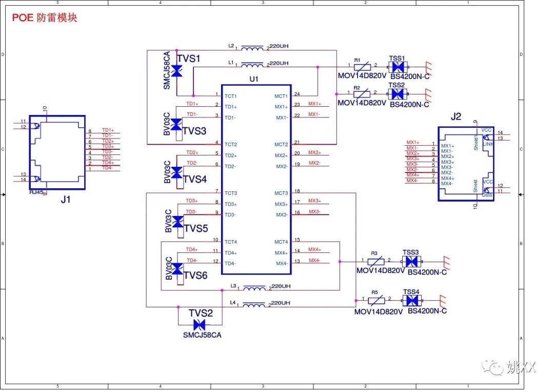The height and width of the screenshot is (392, 554).
Task: Select the TSS3 thyristor symbol
Action: [411, 262]
